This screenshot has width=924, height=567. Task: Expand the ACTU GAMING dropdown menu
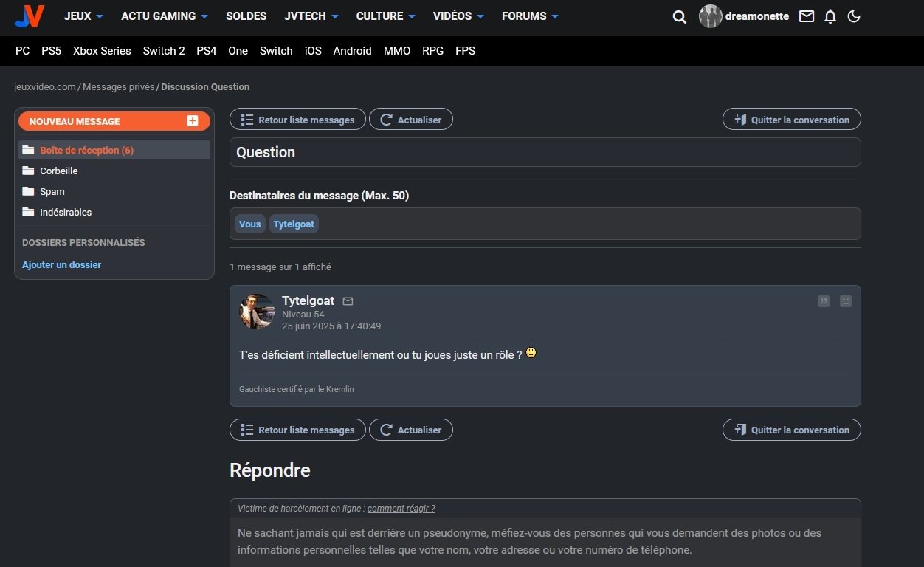[x=165, y=16]
